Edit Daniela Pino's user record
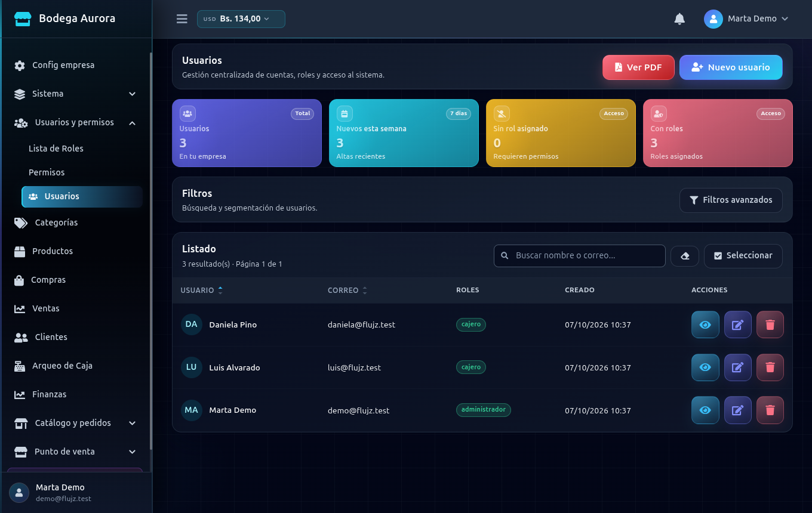The width and height of the screenshot is (812, 513). [x=737, y=325]
